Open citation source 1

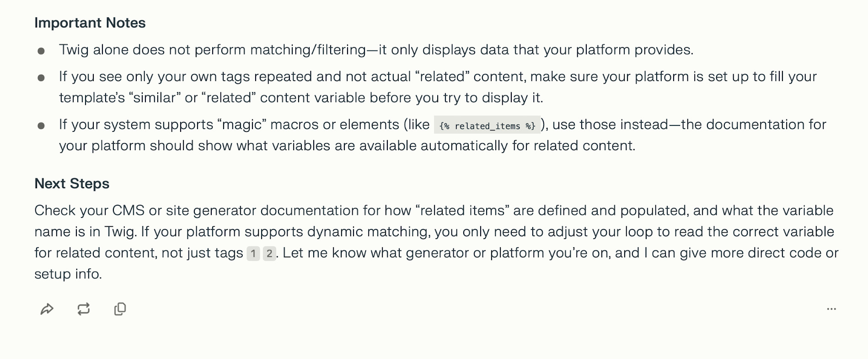coord(253,253)
